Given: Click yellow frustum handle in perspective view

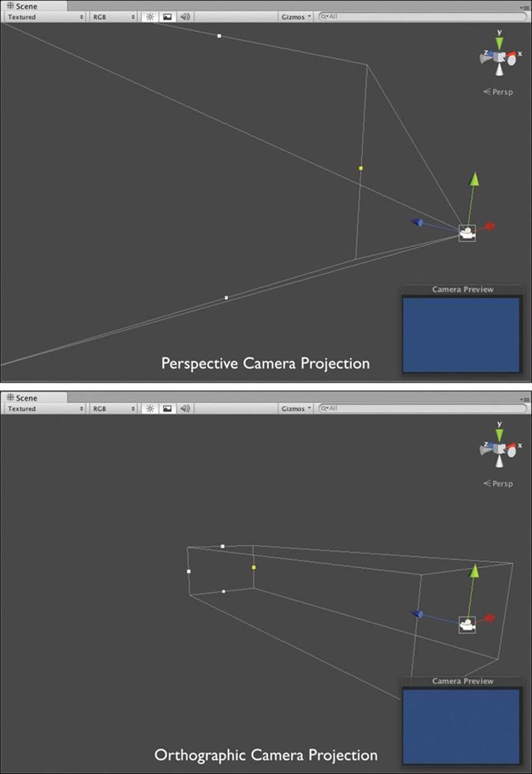Looking at the screenshot, I should [x=361, y=168].
